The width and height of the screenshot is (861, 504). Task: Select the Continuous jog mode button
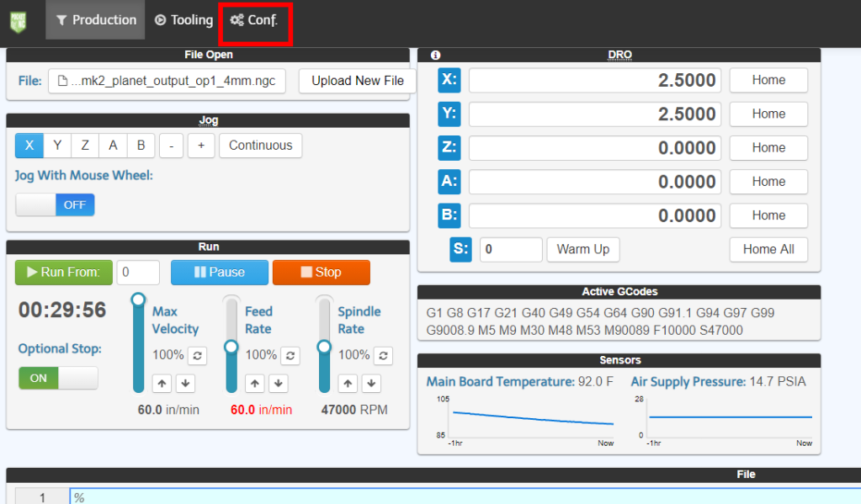[260, 146]
